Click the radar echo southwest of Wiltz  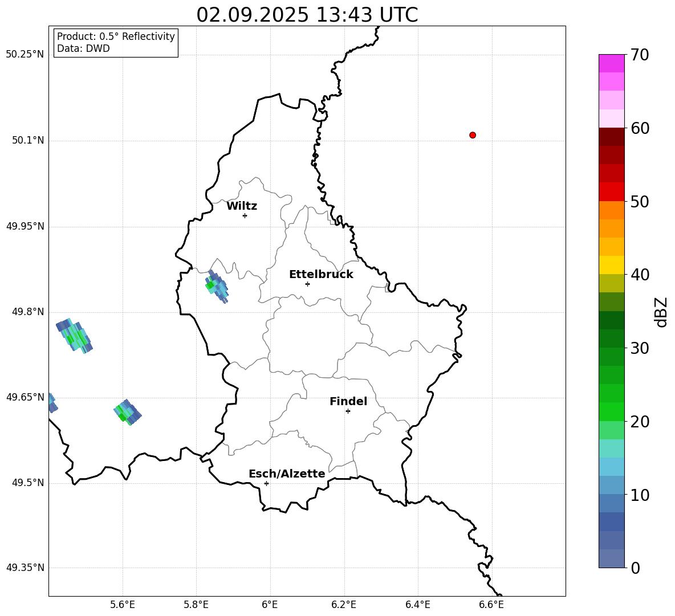[x=217, y=287]
